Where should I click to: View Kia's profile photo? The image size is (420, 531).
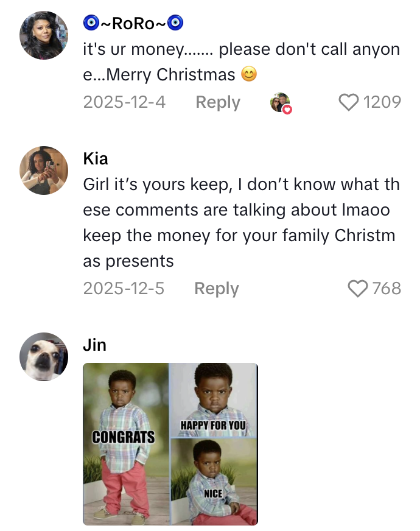pos(44,171)
